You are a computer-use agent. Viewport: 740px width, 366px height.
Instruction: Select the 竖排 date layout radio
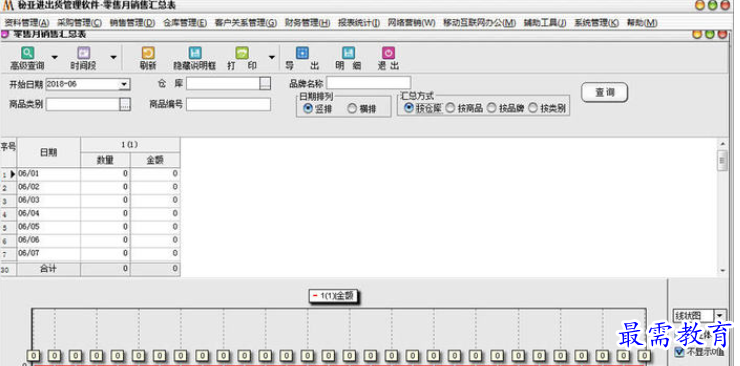pyautogui.click(x=309, y=108)
